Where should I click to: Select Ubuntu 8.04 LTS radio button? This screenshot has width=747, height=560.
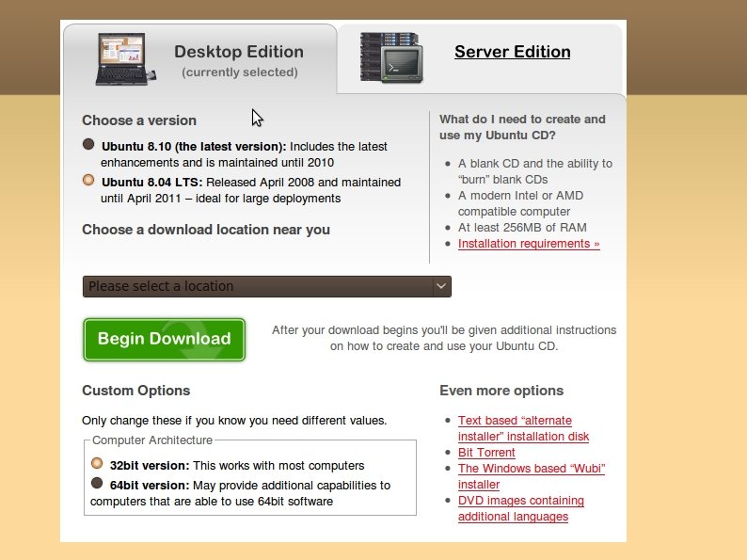point(88,180)
